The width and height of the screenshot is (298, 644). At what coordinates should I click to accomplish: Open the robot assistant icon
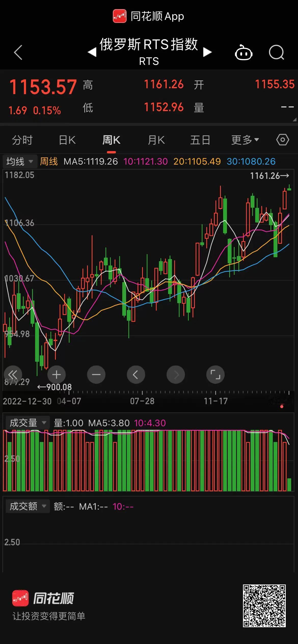click(243, 52)
